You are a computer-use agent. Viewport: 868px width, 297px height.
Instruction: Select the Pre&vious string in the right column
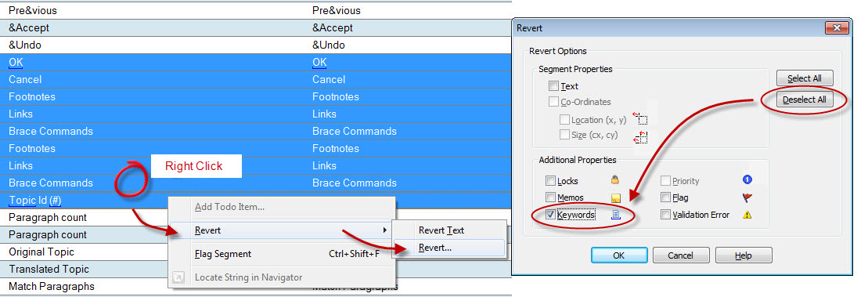[x=336, y=10]
